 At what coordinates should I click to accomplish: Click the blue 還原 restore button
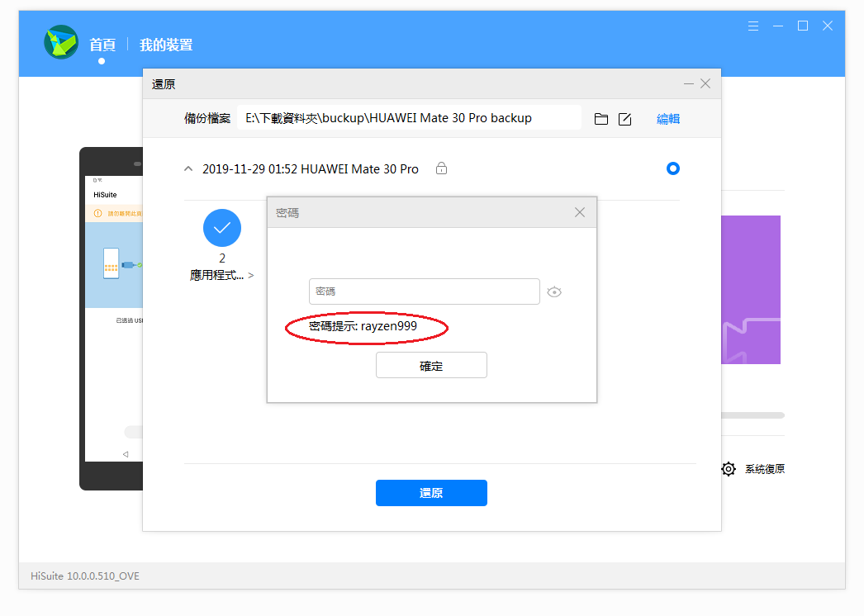[431, 493]
